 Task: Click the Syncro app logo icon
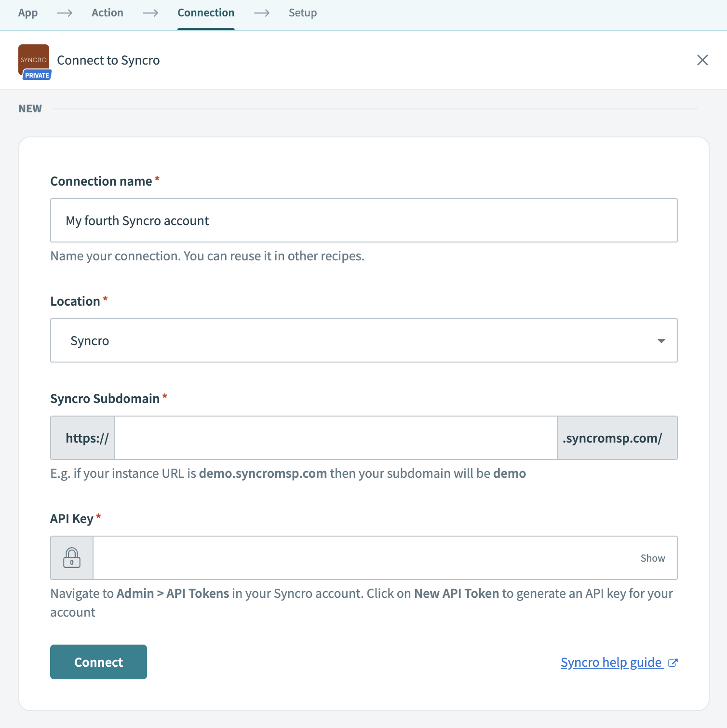[33, 58]
